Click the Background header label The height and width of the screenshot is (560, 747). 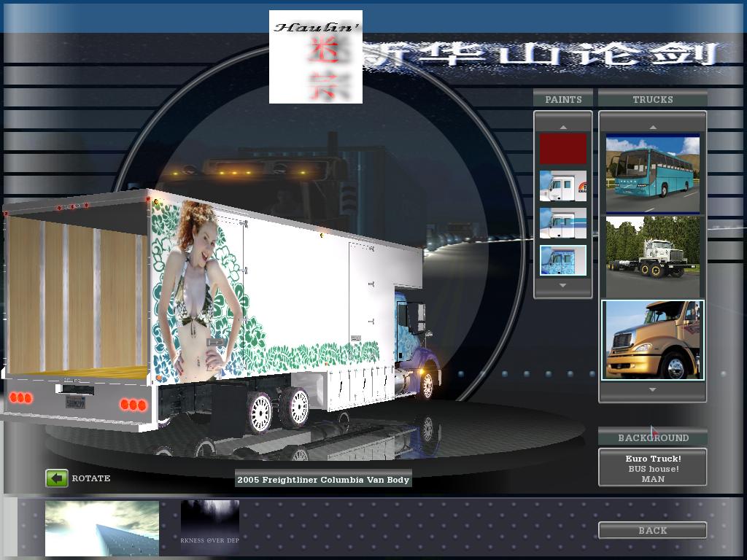coord(652,437)
